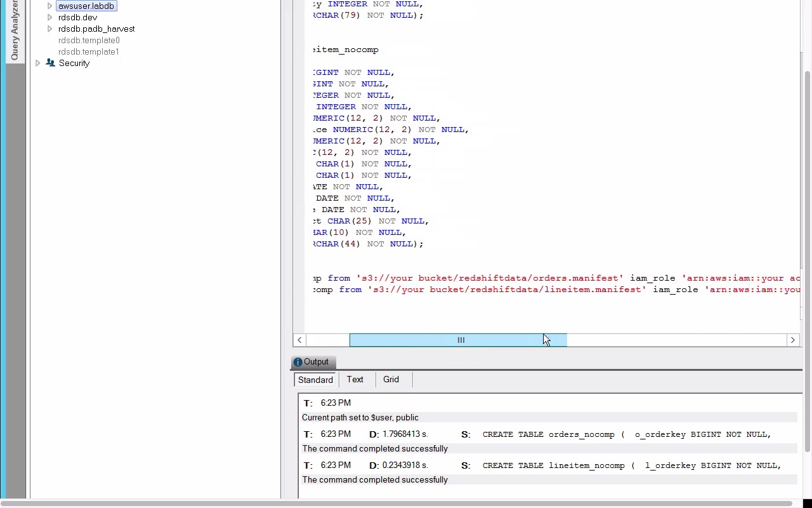Click the bottom window horizontal scrollbar
The image size is (812, 508).
coord(396,504)
